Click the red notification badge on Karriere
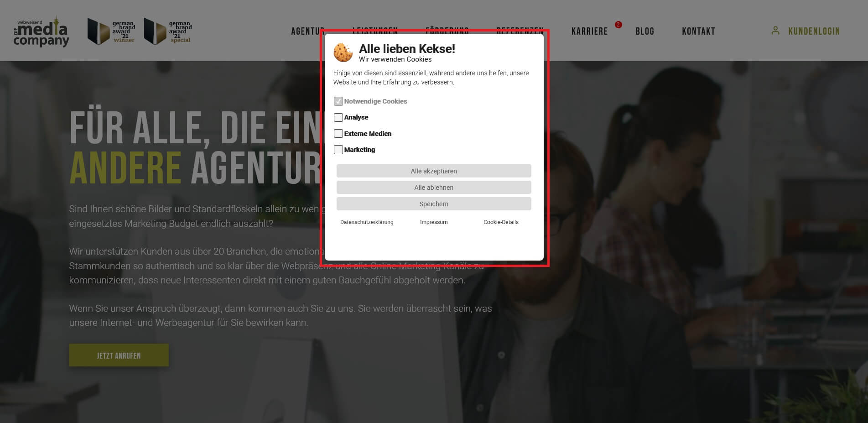Screen dimensions: 868x423 [x=618, y=25]
